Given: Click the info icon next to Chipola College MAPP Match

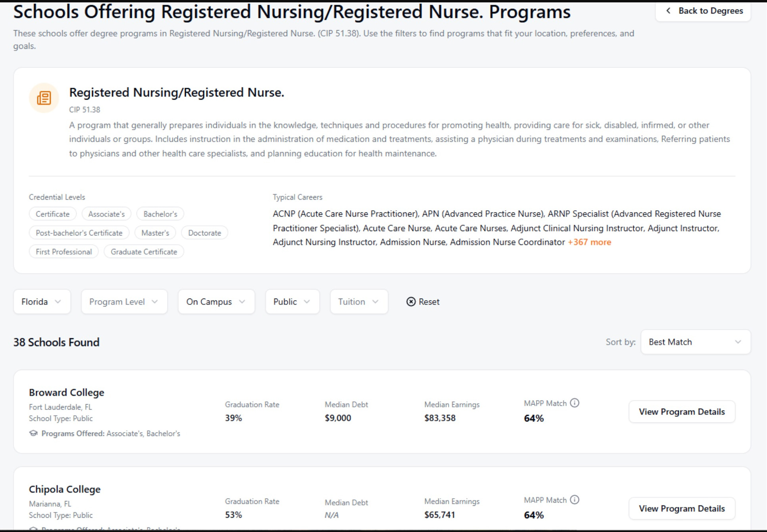Looking at the screenshot, I should (x=574, y=500).
